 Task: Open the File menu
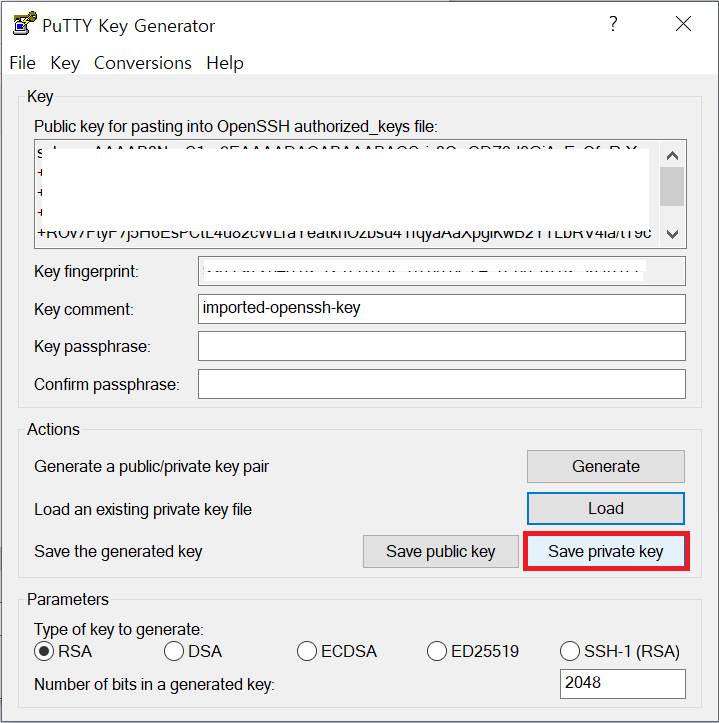(x=23, y=63)
